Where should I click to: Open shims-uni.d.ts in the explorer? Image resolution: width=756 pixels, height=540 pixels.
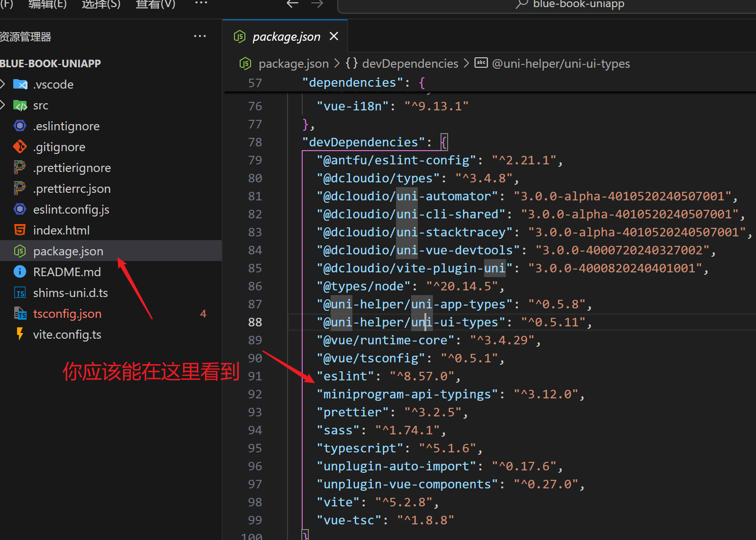click(x=71, y=293)
